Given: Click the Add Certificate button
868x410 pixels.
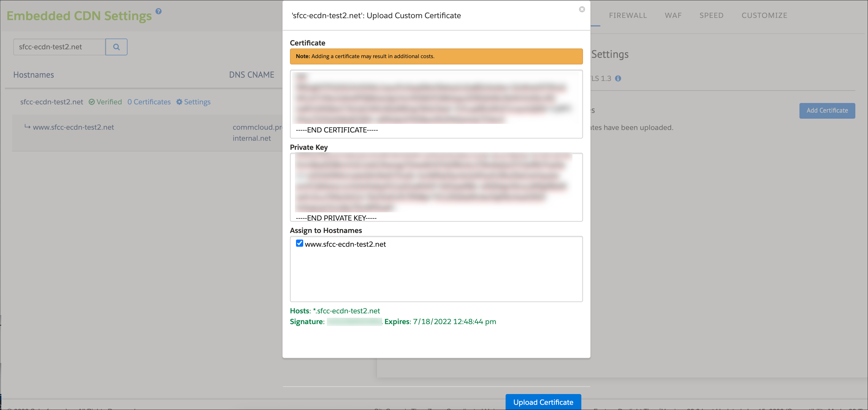Looking at the screenshot, I should click(x=827, y=110).
